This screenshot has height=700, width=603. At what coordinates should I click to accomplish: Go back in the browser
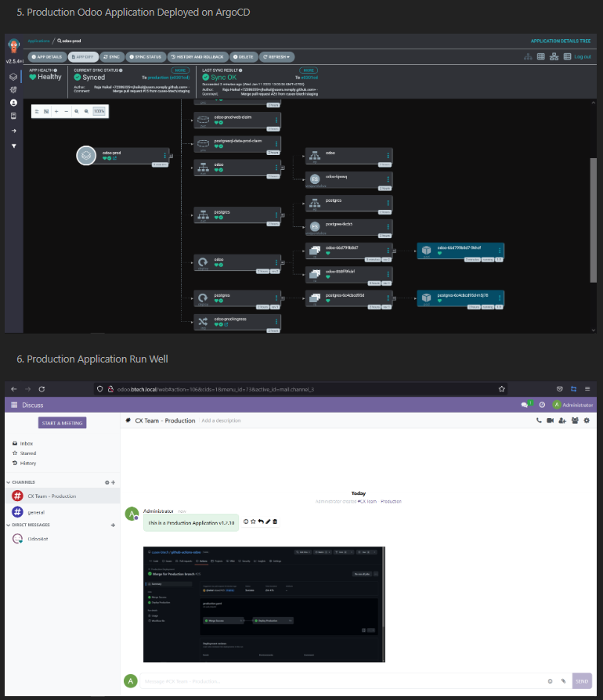[x=14, y=389]
